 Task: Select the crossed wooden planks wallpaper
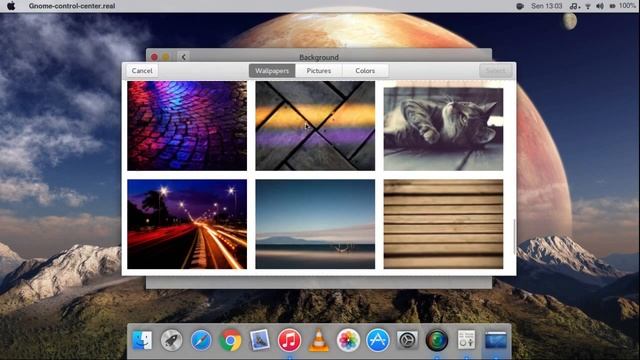click(x=315, y=126)
